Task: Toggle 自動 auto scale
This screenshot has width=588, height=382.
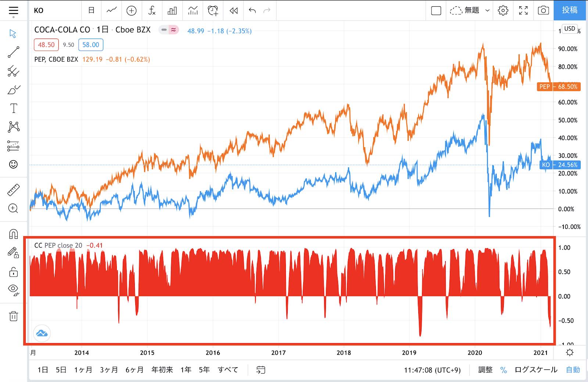Action: (573, 370)
